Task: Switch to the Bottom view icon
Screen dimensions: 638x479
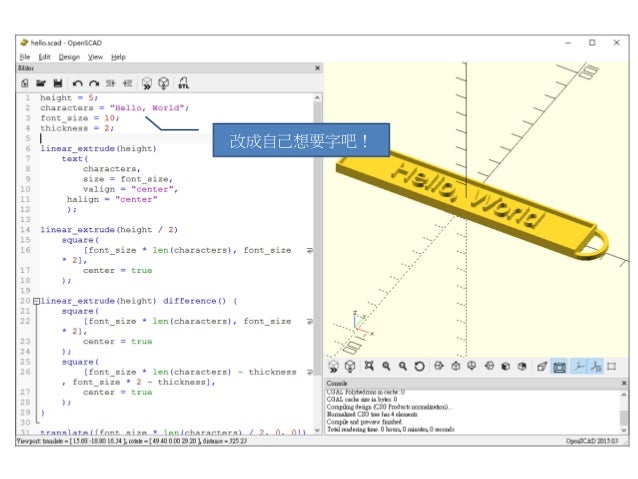Action: pyautogui.click(x=472, y=366)
